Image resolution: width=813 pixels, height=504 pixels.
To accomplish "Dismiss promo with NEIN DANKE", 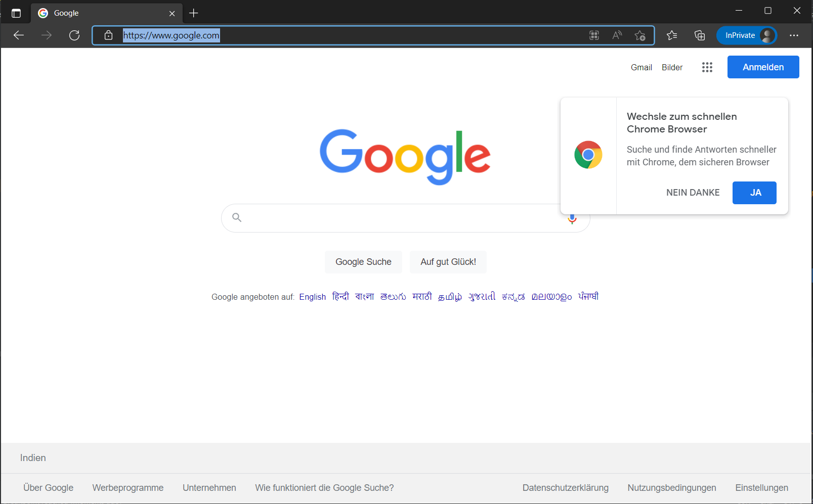I will (693, 193).
